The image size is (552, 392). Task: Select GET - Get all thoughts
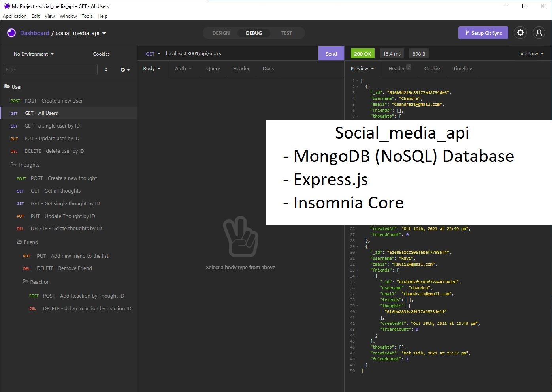[x=68, y=191]
